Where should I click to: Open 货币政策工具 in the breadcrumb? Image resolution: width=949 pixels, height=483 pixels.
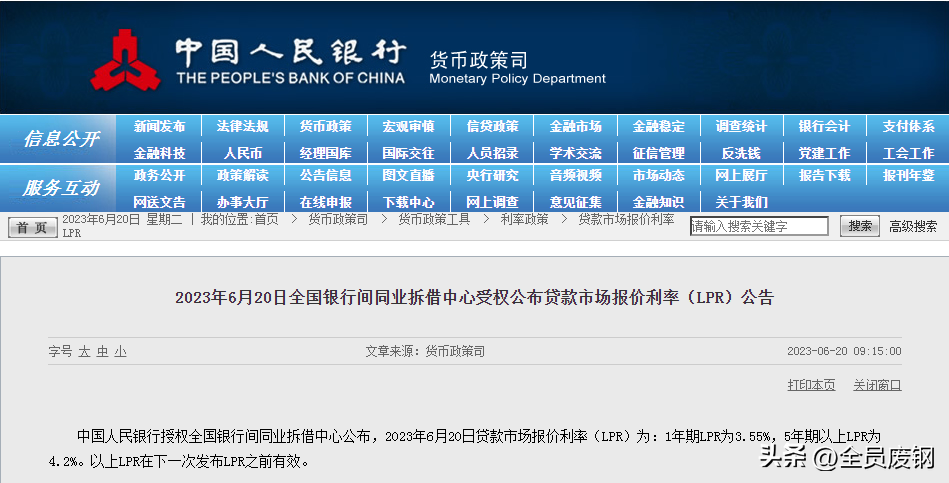pos(434,220)
